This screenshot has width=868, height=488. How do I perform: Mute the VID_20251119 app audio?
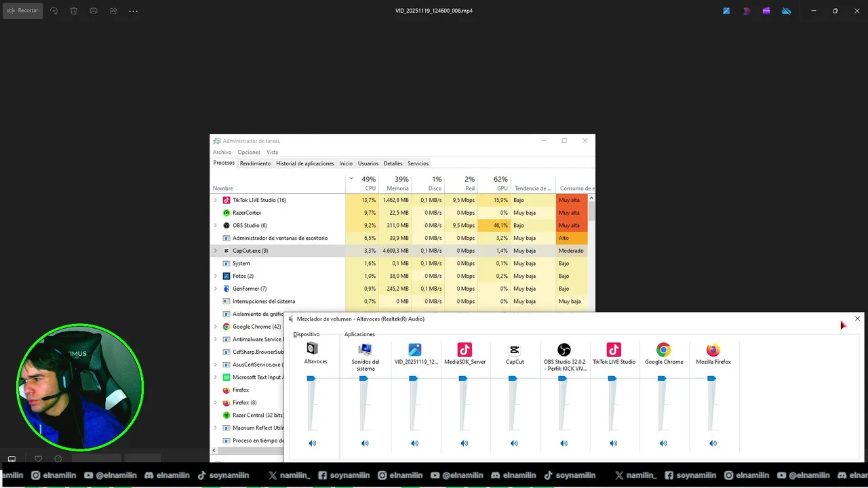tap(415, 443)
